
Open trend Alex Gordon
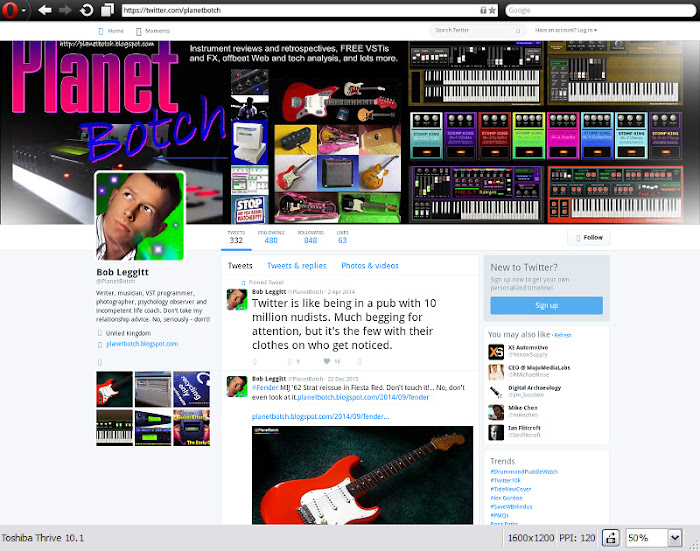(506, 498)
